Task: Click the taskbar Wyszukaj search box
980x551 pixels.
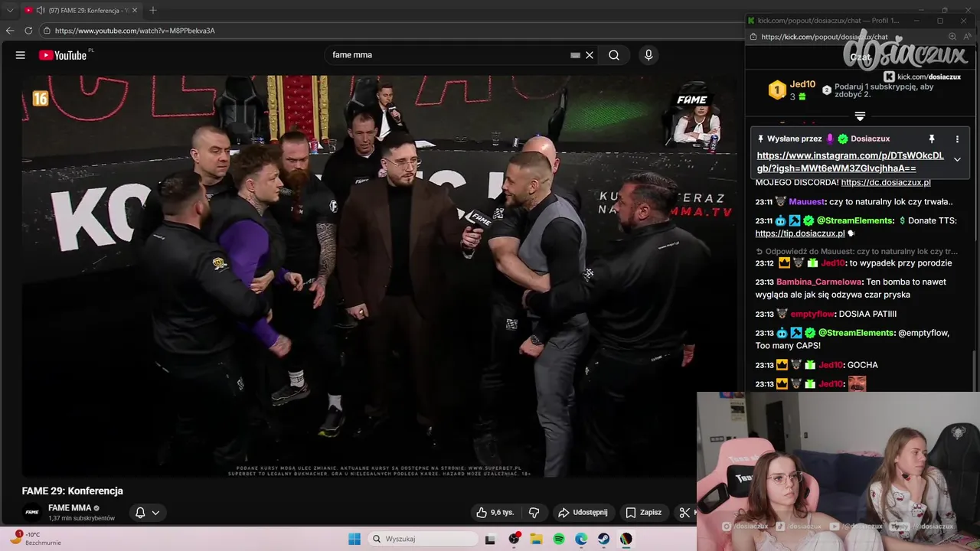Action: 423,539
